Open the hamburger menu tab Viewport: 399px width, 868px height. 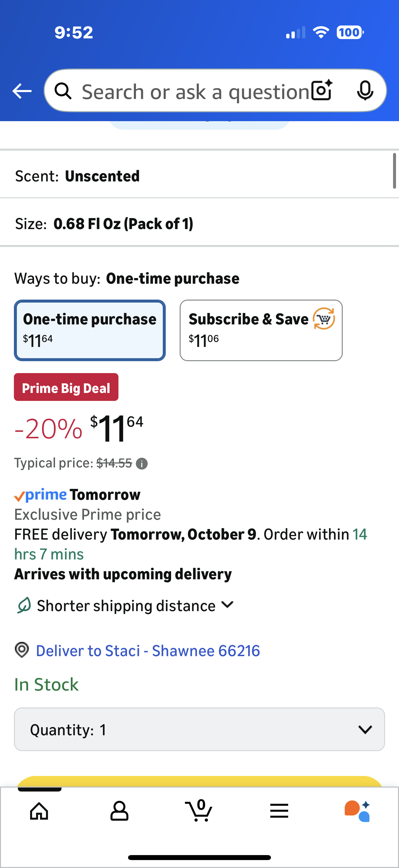(279, 811)
